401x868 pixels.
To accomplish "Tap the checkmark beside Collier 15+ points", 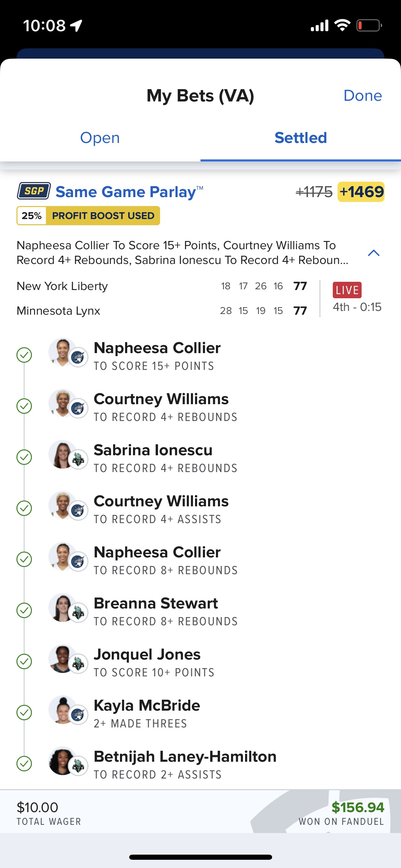I will [24, 355].
